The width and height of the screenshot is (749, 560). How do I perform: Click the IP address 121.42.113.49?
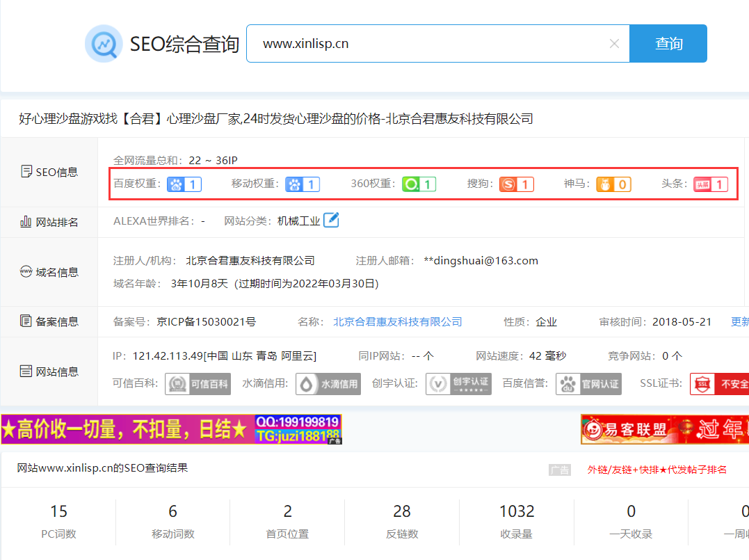click(168, 356)
